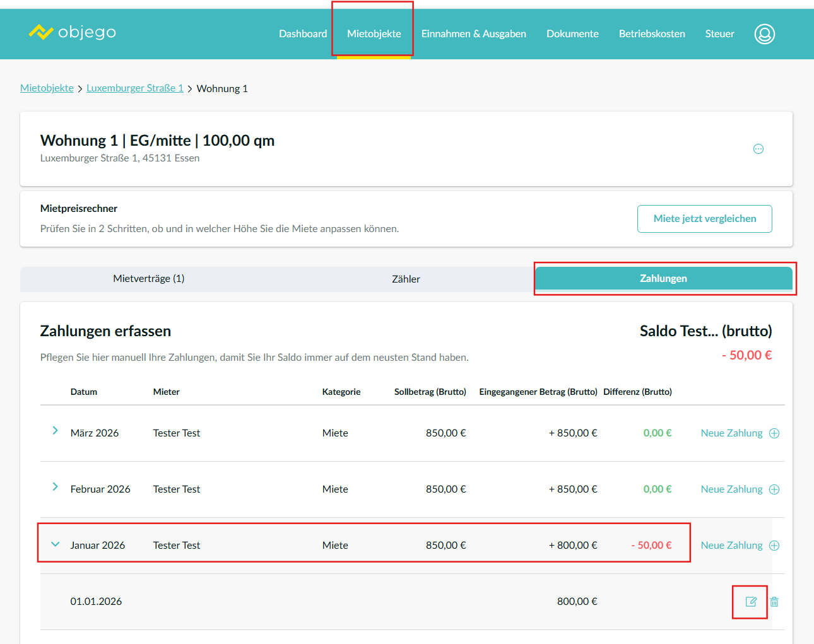Select the Zahlungen tab
The width and height of the screenshot is (814, 644).
663,279
